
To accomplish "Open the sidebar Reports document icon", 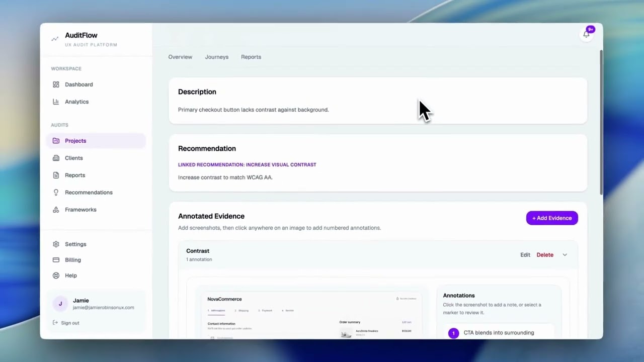I will [56, 175].
